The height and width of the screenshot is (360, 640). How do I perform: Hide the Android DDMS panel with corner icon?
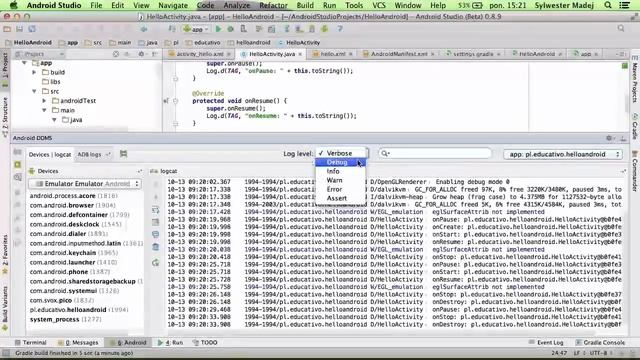tap(623, 138)
